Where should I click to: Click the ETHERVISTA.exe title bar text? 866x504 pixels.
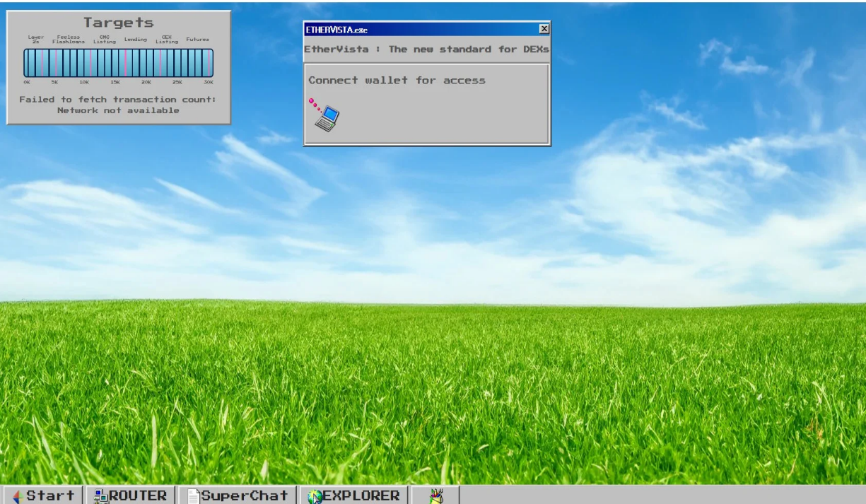tap(337, 30)
